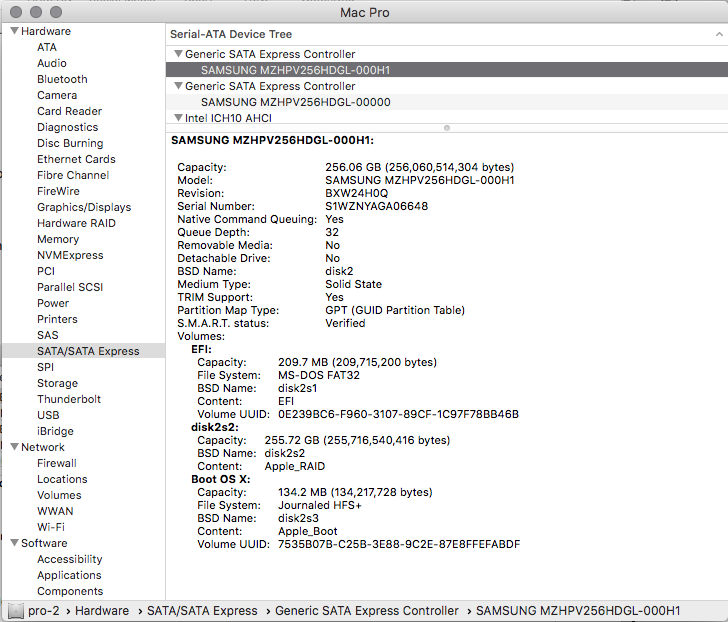The image size is (728, 622).
Task: Click EFI Volume UUID value
Action: click(398, 415)
